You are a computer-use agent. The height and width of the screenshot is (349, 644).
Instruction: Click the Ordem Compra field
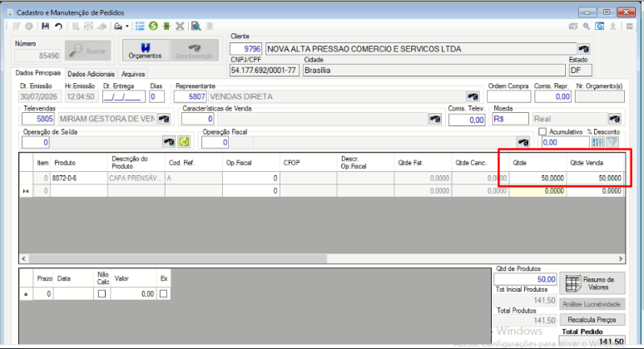click(x=509, y=96)
